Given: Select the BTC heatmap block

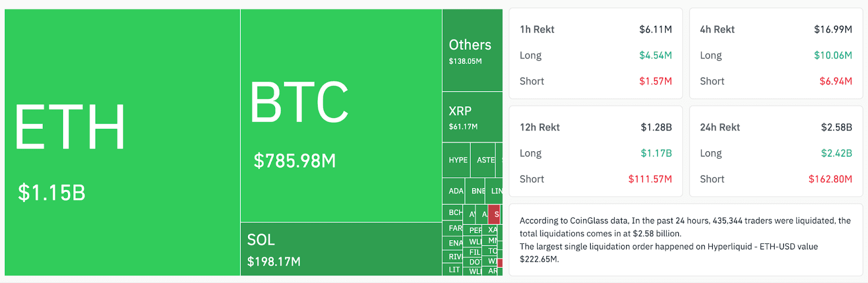Looking at the screenshot, I should click(341, 115).
